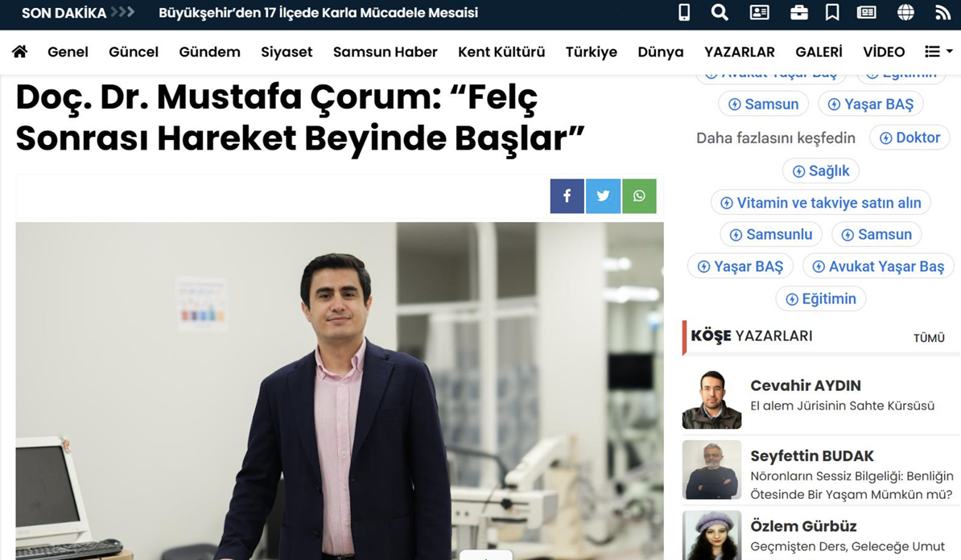Share article on WhatsApp
Viewport: 961px width, 560px height.
pyautogui.click(x=639, y=196)
